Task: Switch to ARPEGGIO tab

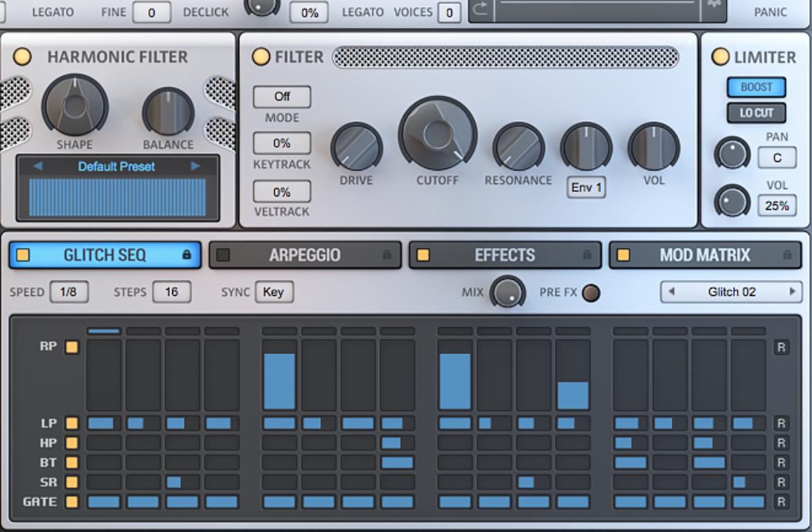Action: pyautogui.click(x=305, y=254)
